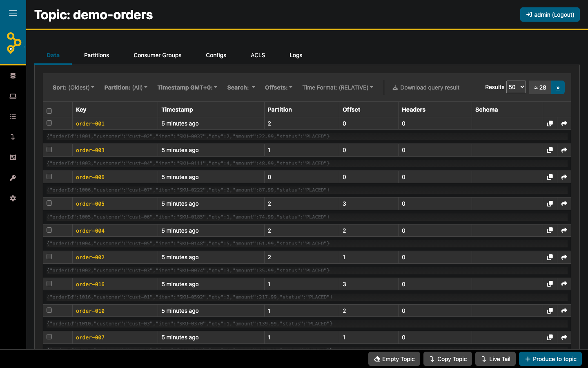Check the order-001 row checkbox
Image resolution: width=588 pixels, height=368 pixels.
tap(49, 123)
